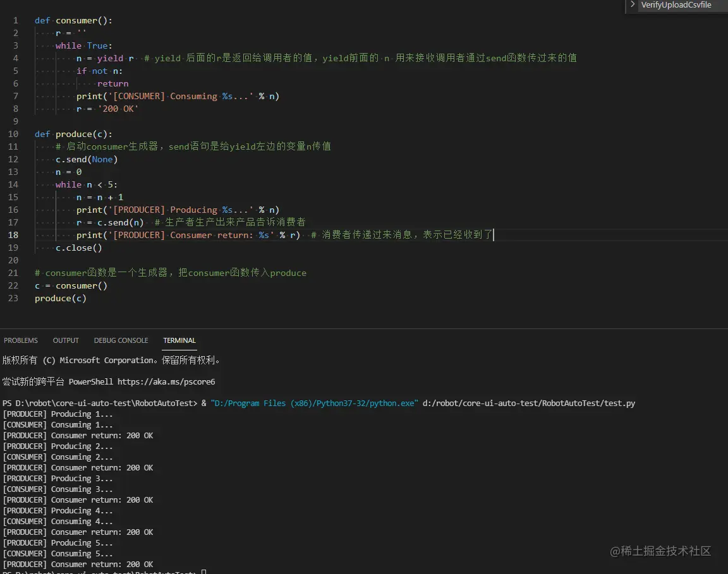Viewport: 728px width, 574px height.
Task: Click terminal output '[CONSUMER] Consuming 5...'
Action: click(x=58, y=554)
